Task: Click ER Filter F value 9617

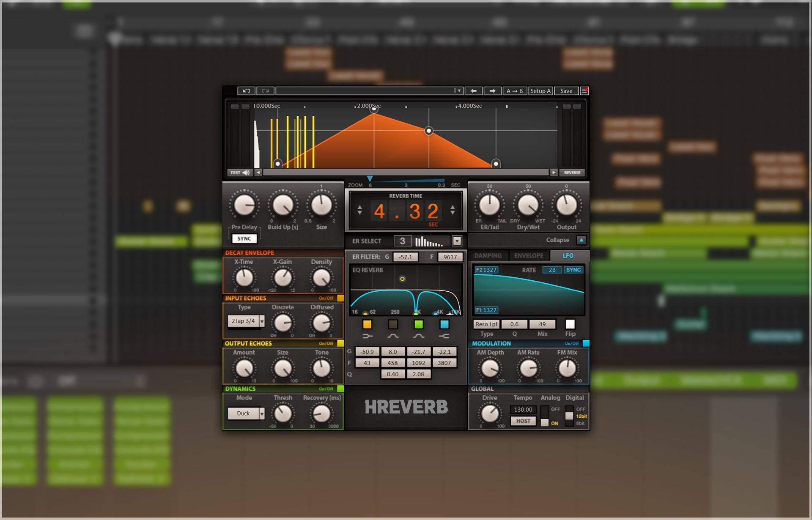Action: pyautogui.click(x=450, y=257)
